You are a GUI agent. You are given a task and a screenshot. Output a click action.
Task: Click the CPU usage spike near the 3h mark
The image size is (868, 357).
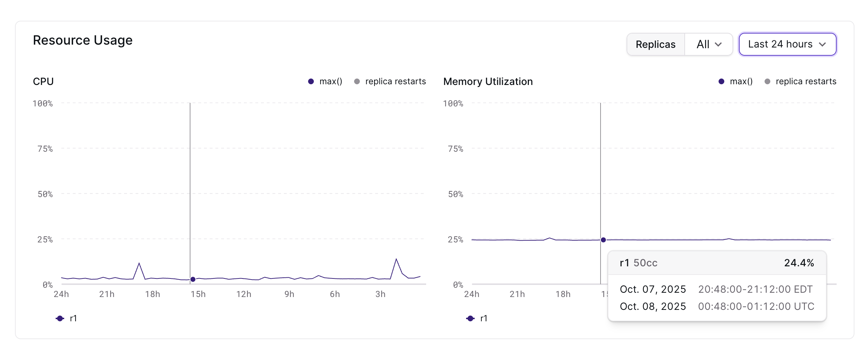396,259
